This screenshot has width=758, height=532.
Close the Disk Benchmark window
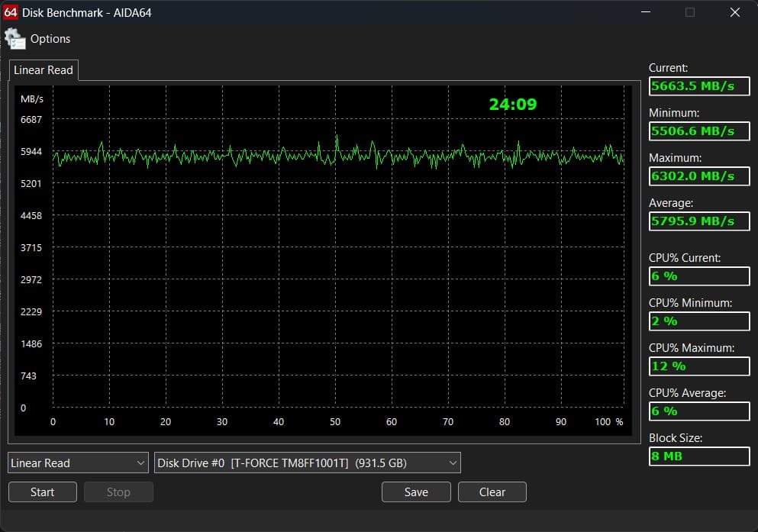pyautogui.click(x=735, y=12)
